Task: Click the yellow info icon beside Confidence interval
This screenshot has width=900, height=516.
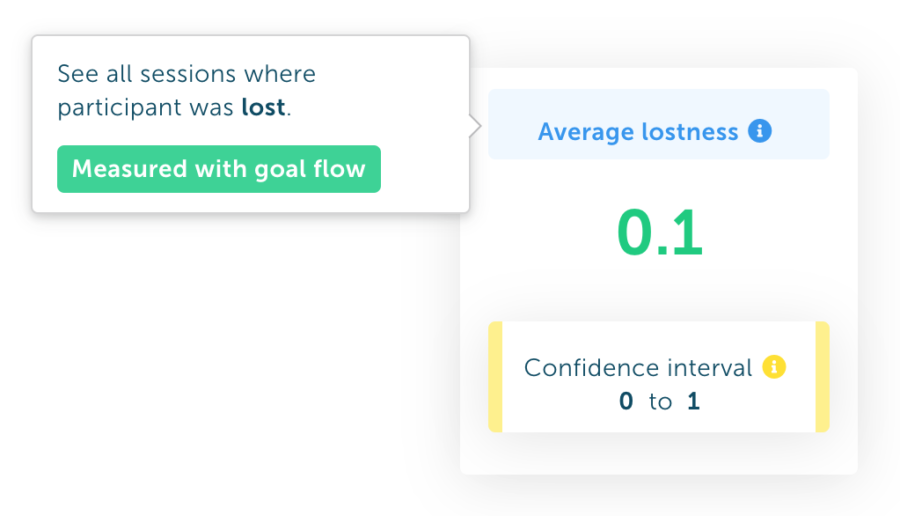Action: (x=774, y=367)
